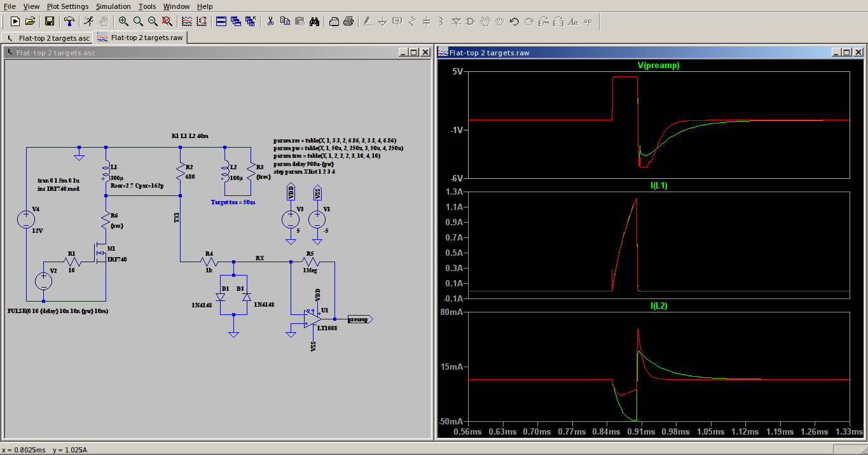This screenshot has width=868, height=455.
Task: Click the I(L2) trace label
Action: pos(658,306)
